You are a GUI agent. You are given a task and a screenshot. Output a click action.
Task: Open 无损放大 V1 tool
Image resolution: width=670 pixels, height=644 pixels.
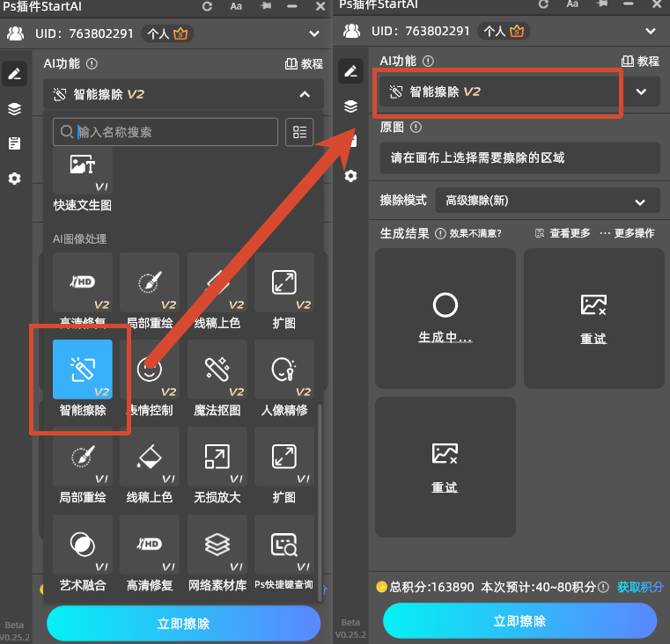click(x=217, y=457)
